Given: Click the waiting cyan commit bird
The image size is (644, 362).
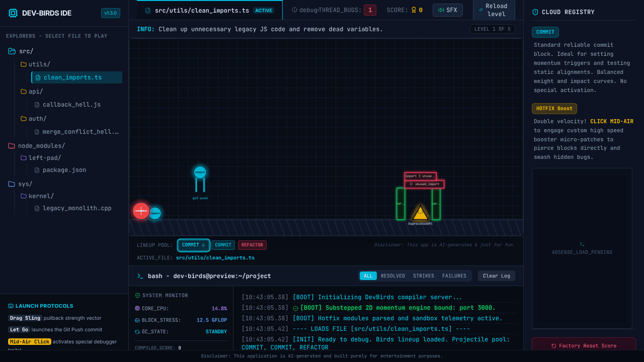Looking at the screenshot, I should (155, 213).
